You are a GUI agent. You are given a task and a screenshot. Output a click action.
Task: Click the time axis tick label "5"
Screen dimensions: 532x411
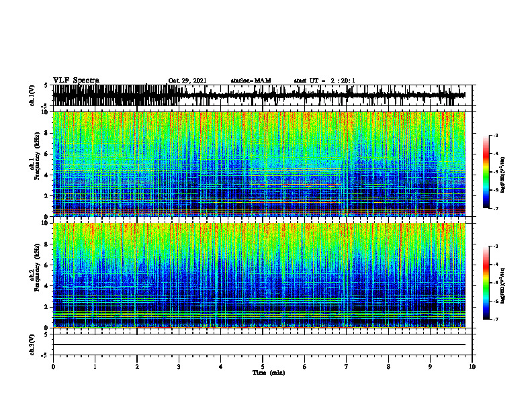coord(263,367)
